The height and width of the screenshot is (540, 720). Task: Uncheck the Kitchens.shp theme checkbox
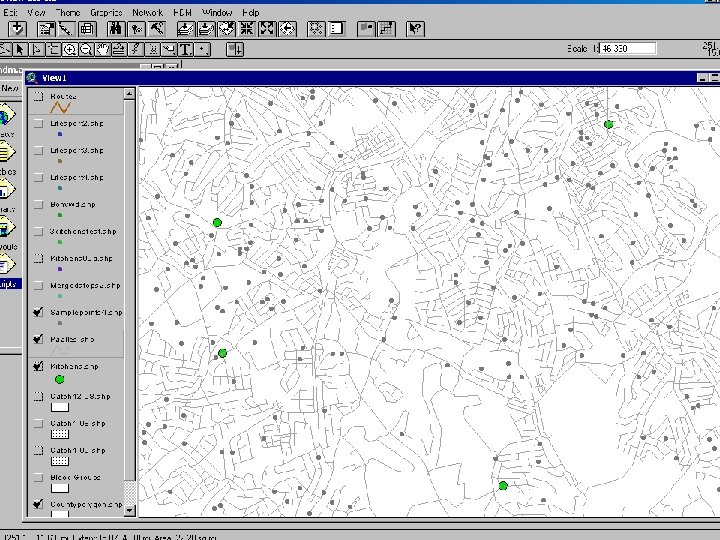39,366
